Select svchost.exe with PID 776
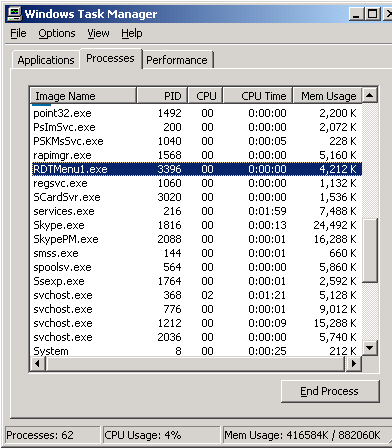 click(196, 309)
